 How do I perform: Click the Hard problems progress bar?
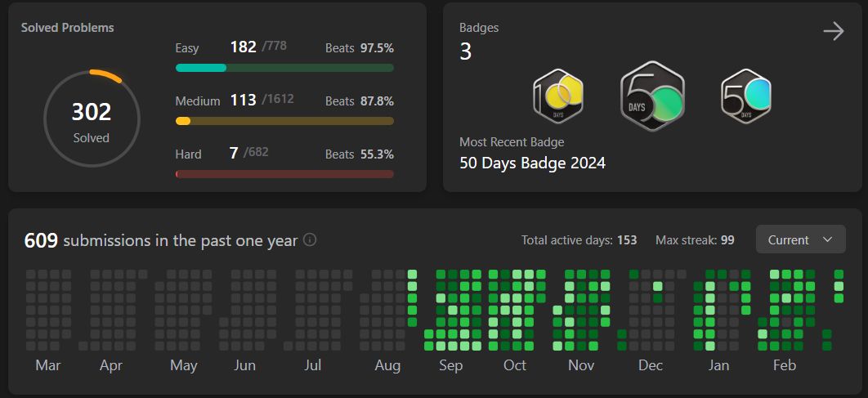(x=284, y=174)
